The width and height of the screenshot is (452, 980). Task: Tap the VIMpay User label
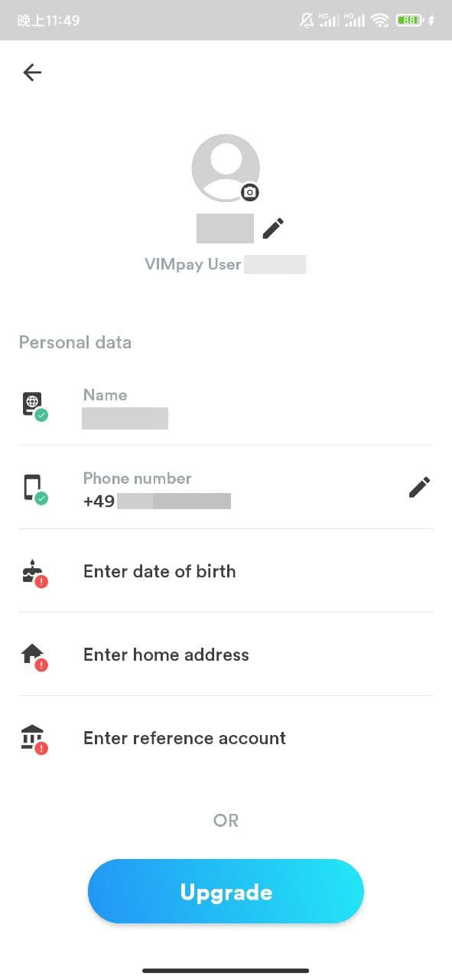pos(193,265)
